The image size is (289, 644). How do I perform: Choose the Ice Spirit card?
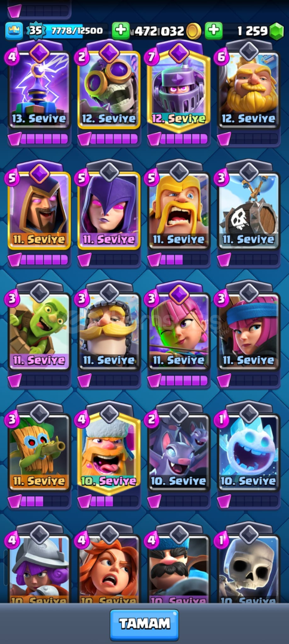249,452
